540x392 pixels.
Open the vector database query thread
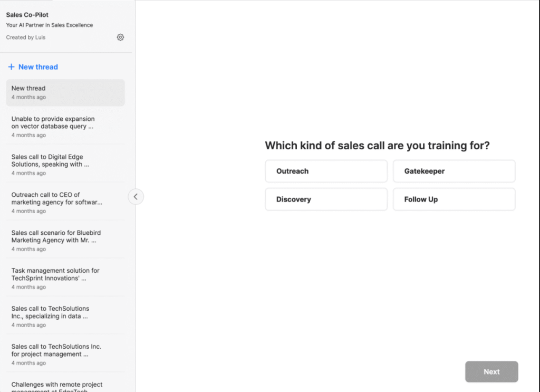coord(65,126)
